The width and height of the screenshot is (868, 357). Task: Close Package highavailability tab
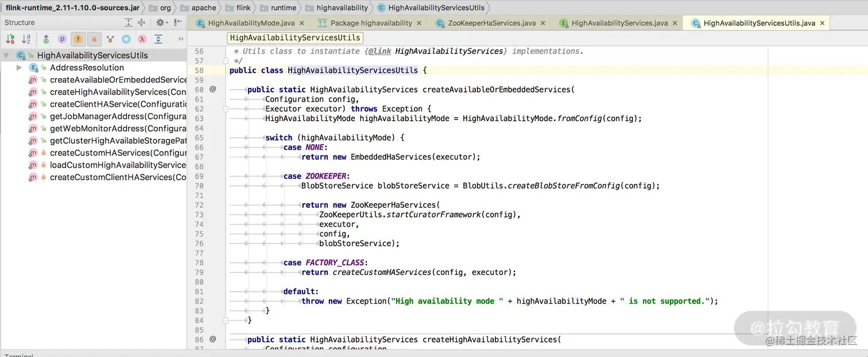pos(420,23)
